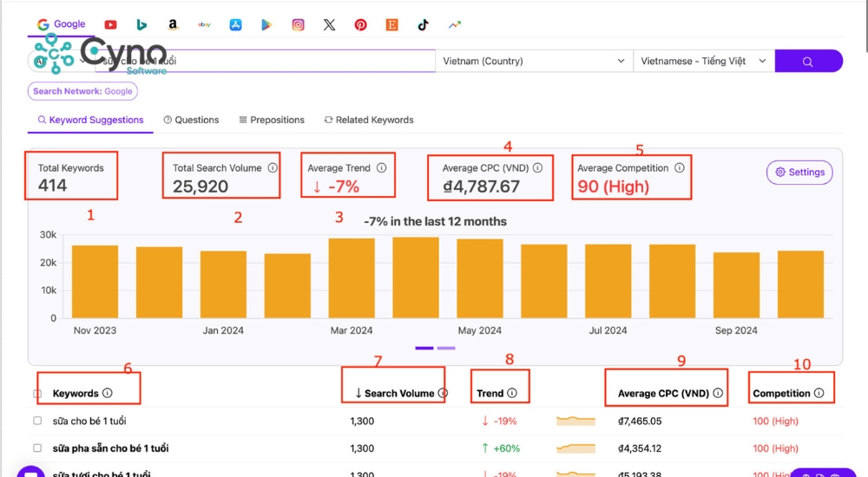
Task: Expand the Vietnamese - Tiếng Việt language dropdown
Action: (703, 62)
